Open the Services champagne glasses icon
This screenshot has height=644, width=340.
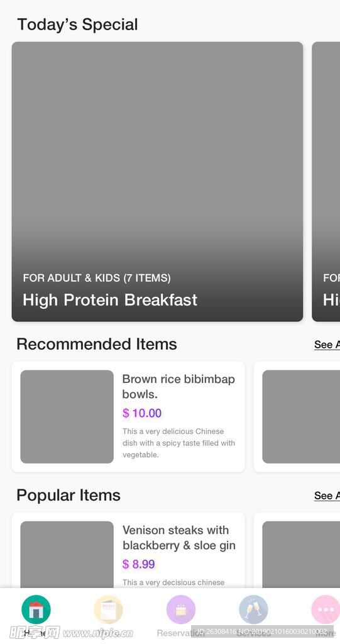coord(253,609)
